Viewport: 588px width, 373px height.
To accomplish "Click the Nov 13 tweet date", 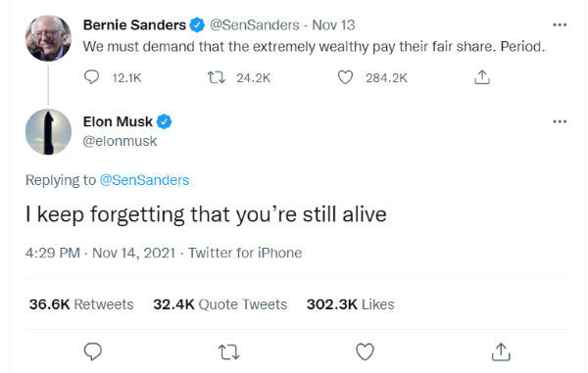I will pos(333,25).
